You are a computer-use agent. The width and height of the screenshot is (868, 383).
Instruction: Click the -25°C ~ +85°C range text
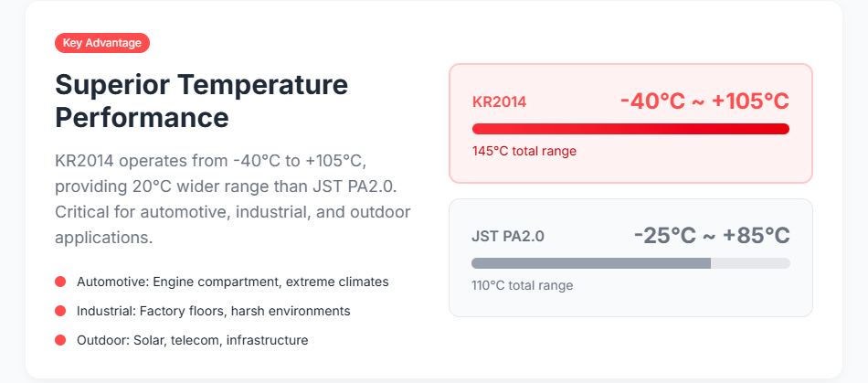coord(711,235)
